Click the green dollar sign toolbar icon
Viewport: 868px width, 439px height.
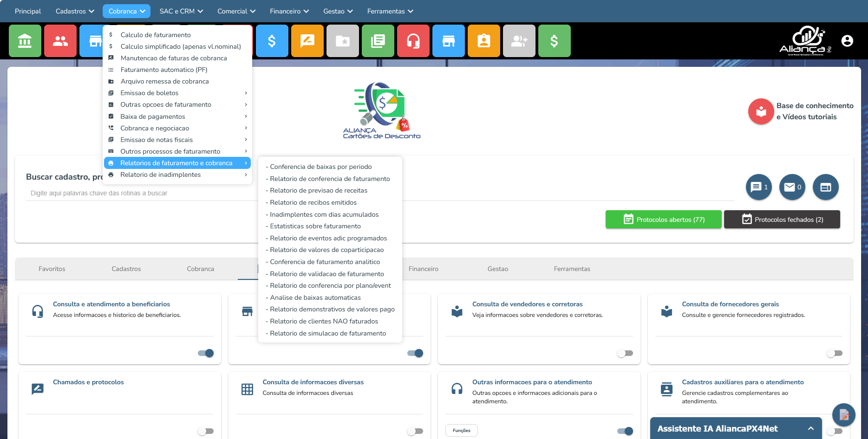point(555,41)
